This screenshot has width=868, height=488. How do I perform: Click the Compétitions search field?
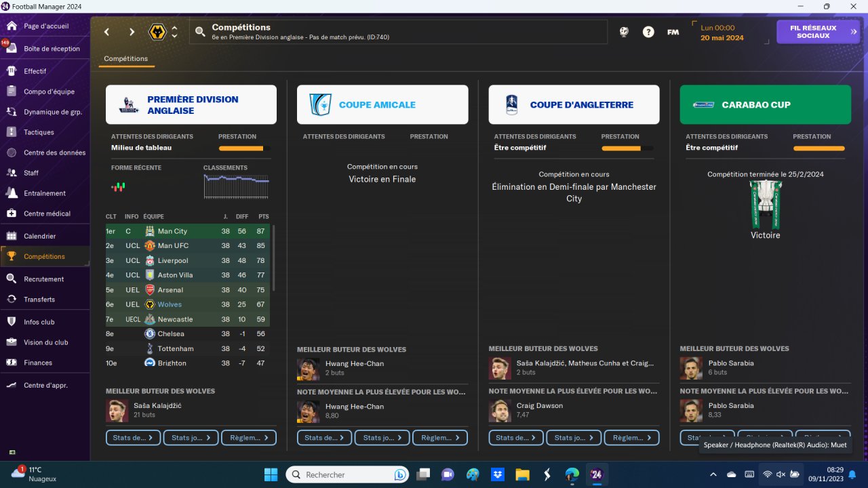(x=398, y=32)
